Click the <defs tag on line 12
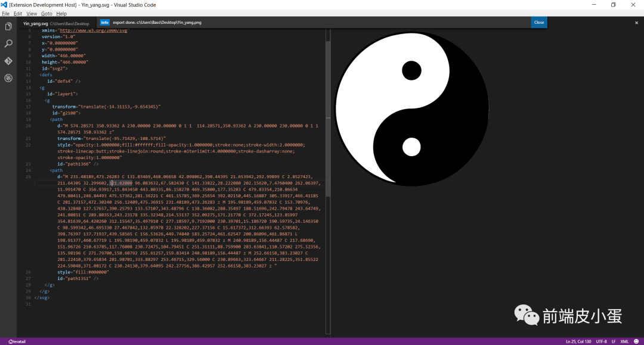The image size is (644, 345). click(x=46, y=75)
